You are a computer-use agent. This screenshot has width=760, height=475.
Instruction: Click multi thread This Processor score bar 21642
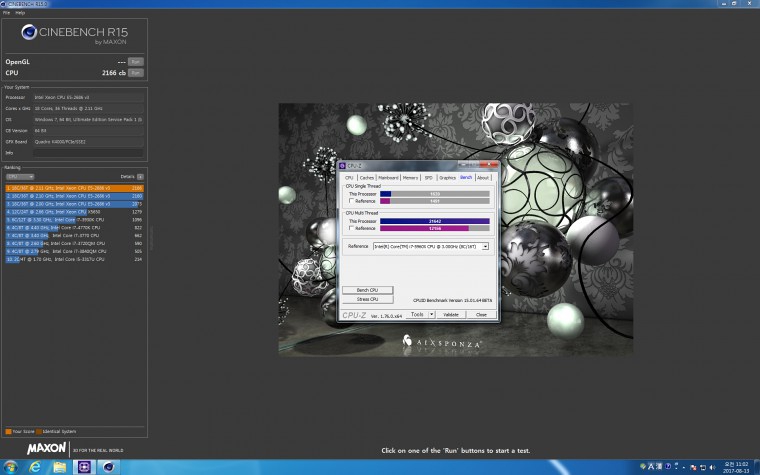[x=435, y=221]
